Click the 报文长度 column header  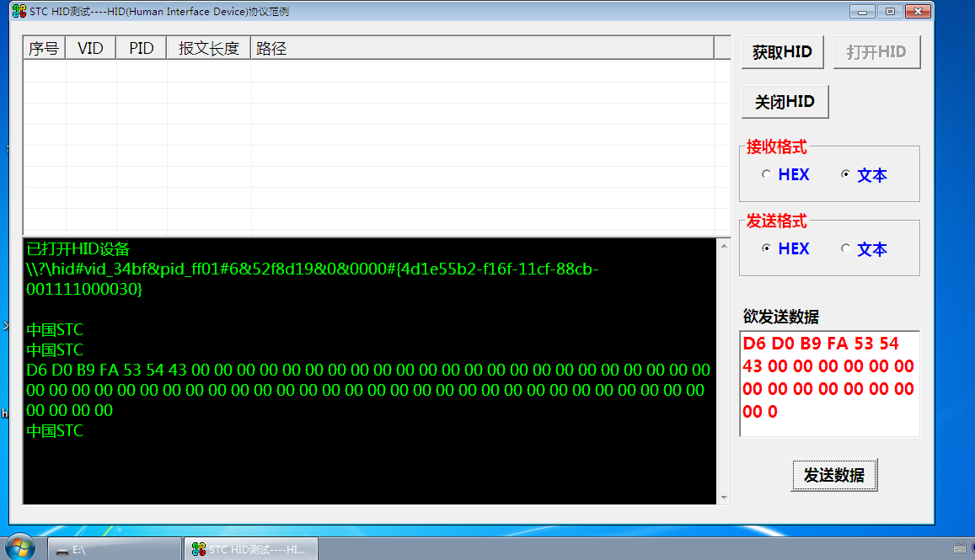(x=208, y=49)
